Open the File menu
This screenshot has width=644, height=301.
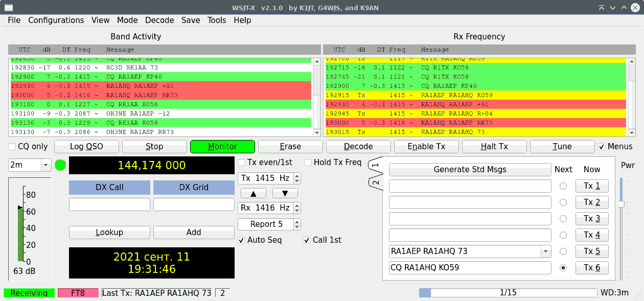click(x=14, y=20)
